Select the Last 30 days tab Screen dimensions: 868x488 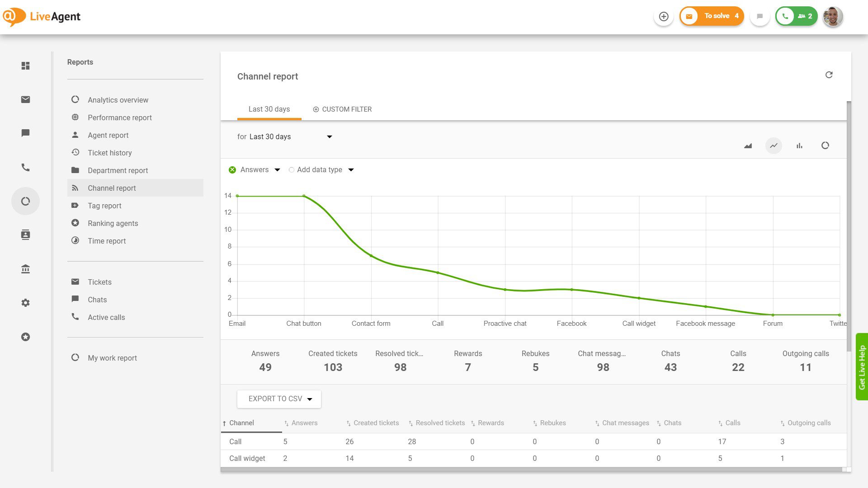pyautogui.click(x=269, y=109)
